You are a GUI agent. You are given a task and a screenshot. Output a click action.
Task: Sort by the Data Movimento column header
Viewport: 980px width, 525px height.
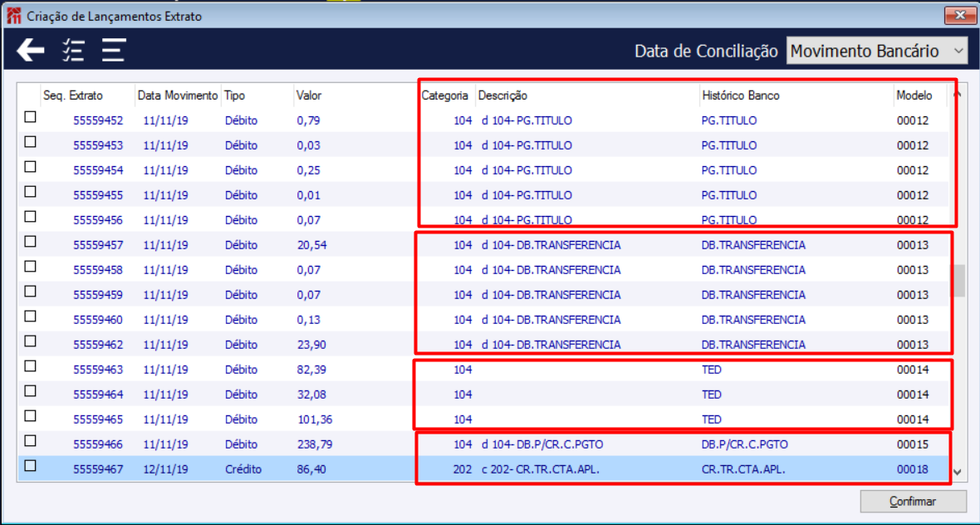178,96
